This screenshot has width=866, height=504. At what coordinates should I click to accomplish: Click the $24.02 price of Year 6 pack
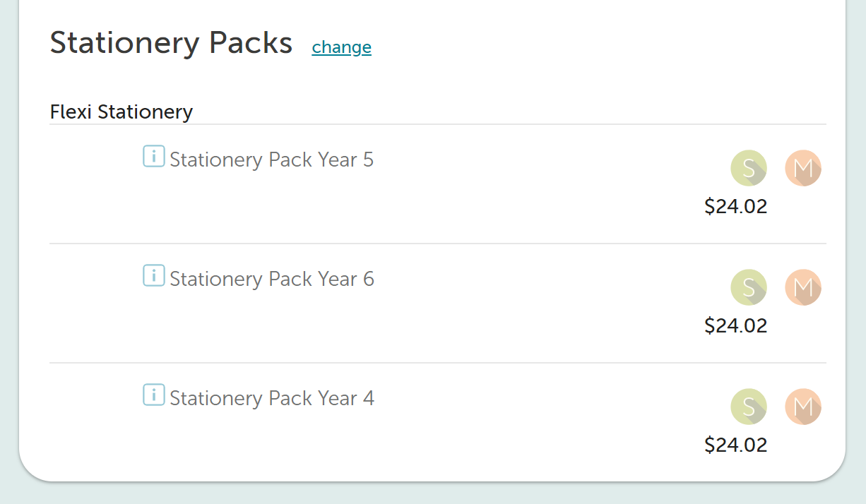pos(736,326)
